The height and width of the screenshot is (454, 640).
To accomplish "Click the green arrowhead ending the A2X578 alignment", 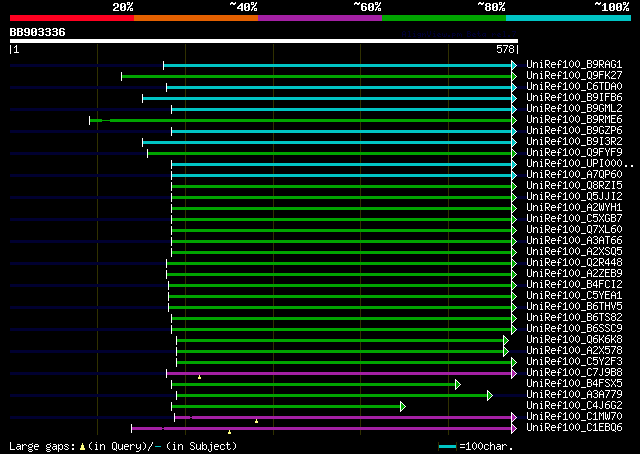I will coord(506,352).
